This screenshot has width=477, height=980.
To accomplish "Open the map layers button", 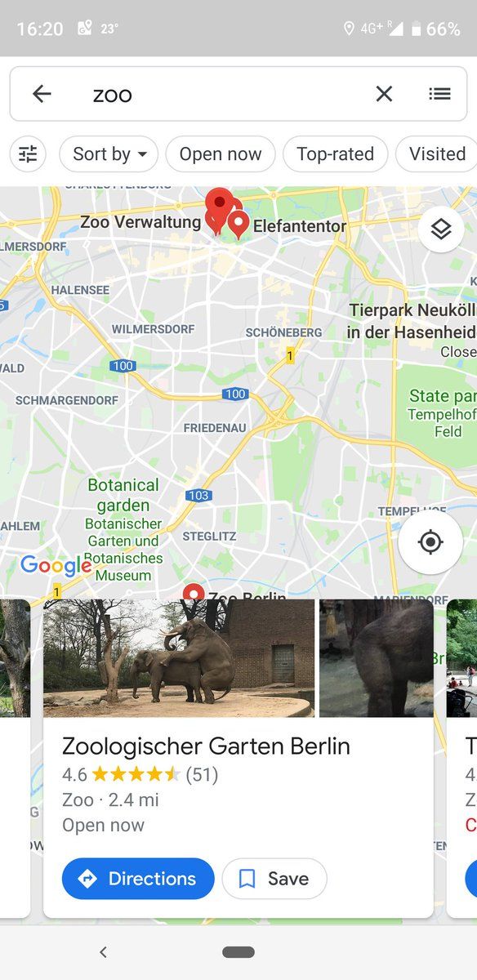I will [441, 229].
